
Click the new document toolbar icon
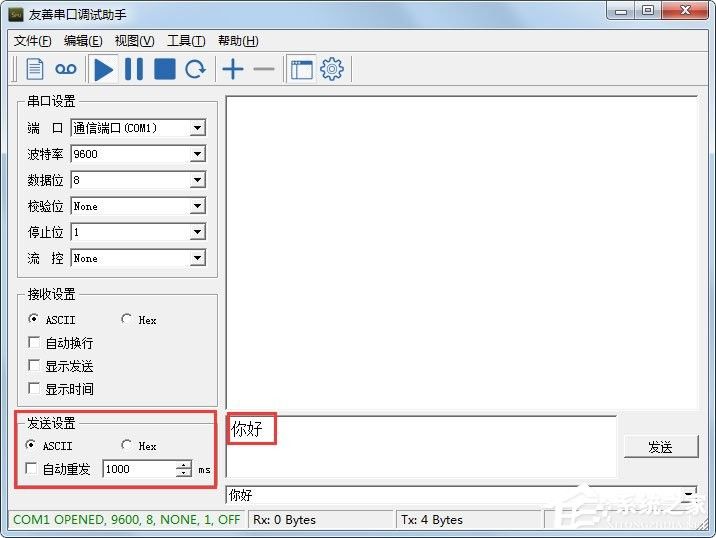35,69
